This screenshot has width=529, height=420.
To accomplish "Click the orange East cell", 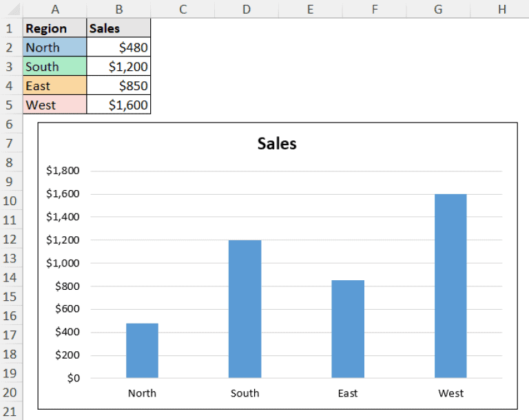I will [54, 86].
